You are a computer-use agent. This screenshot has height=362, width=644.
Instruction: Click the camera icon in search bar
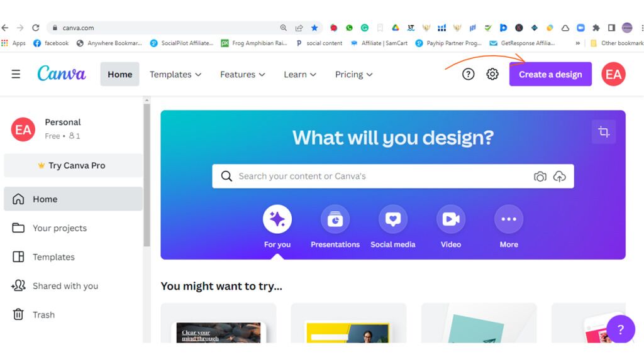click(540, 177)
